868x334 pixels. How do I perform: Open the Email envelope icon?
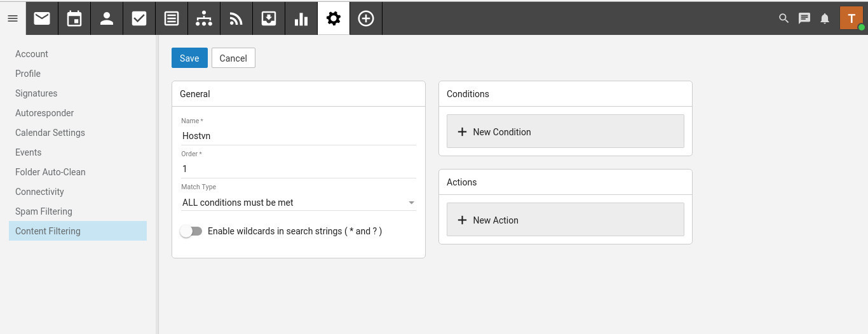coord(42,18)
